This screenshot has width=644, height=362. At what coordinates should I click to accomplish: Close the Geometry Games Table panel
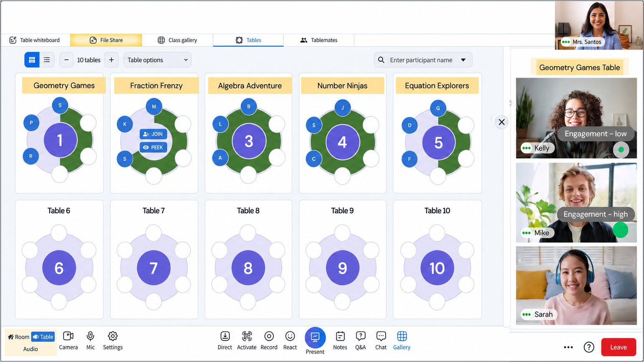click(x=502, y=122)
